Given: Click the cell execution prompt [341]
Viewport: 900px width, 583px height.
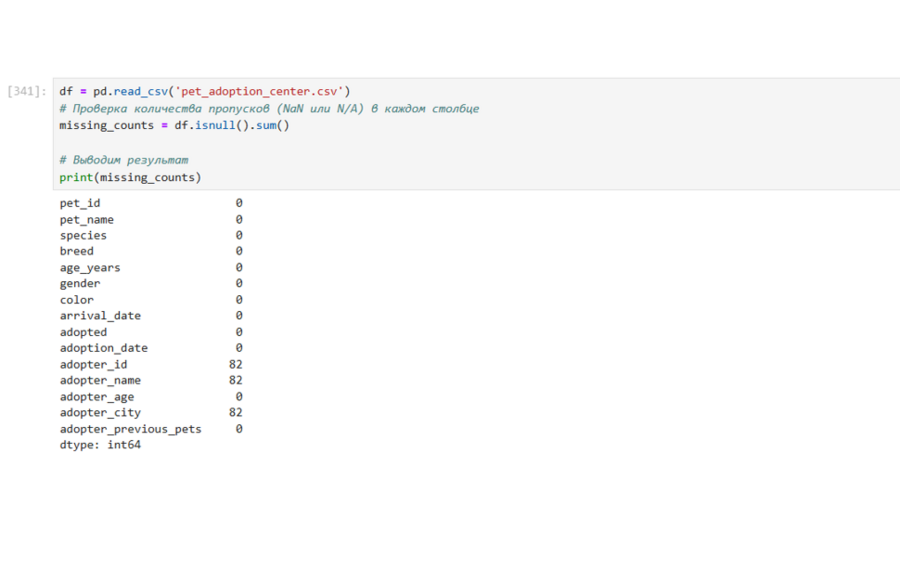Looking at the screenshot, I should [26, 91].
